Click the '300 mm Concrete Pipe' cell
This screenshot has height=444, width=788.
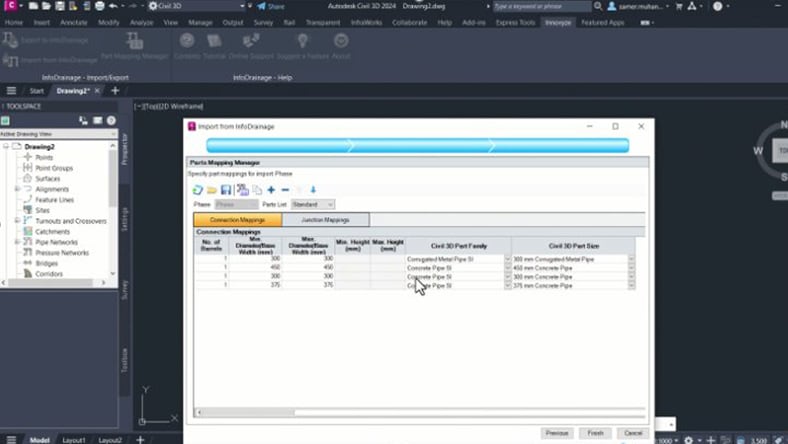coord(570,277)
